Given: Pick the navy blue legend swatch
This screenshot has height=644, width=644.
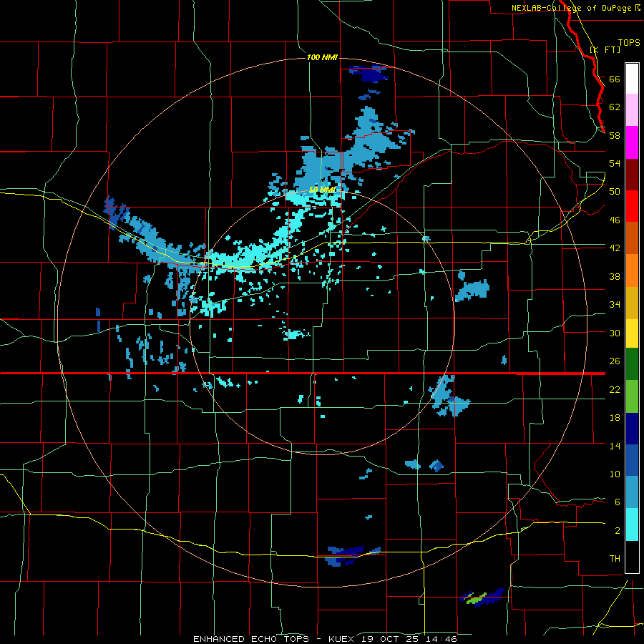Looking at the screenshot, I should coord(632,429).
